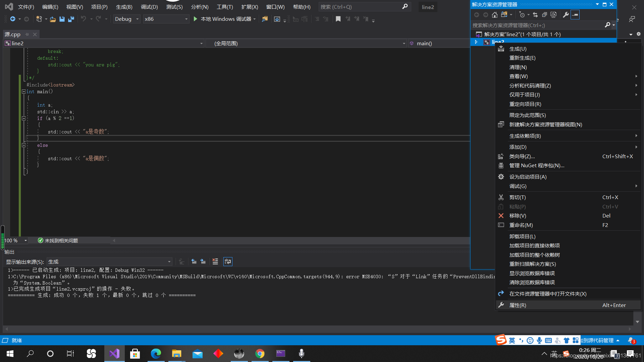Click the new project icon in toolbar
This screenshot has height=362, width=644.
click(39, 19)
